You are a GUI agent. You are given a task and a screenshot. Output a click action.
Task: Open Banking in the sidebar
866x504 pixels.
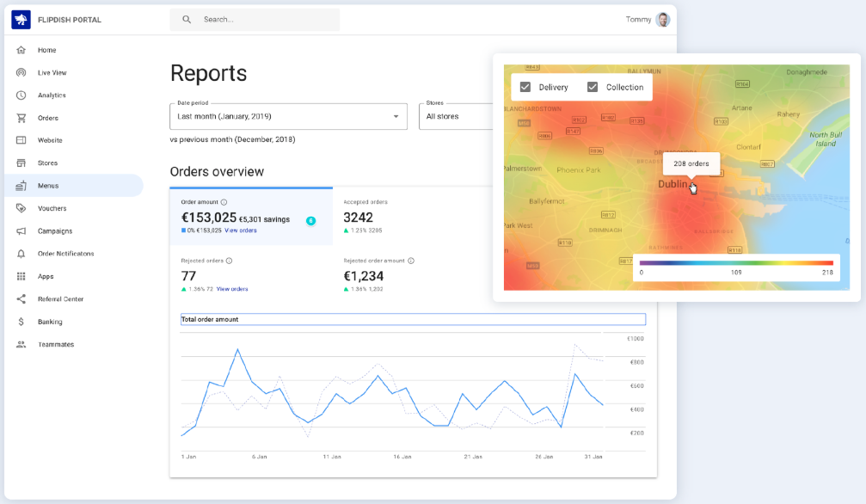(x=50, y=322)
